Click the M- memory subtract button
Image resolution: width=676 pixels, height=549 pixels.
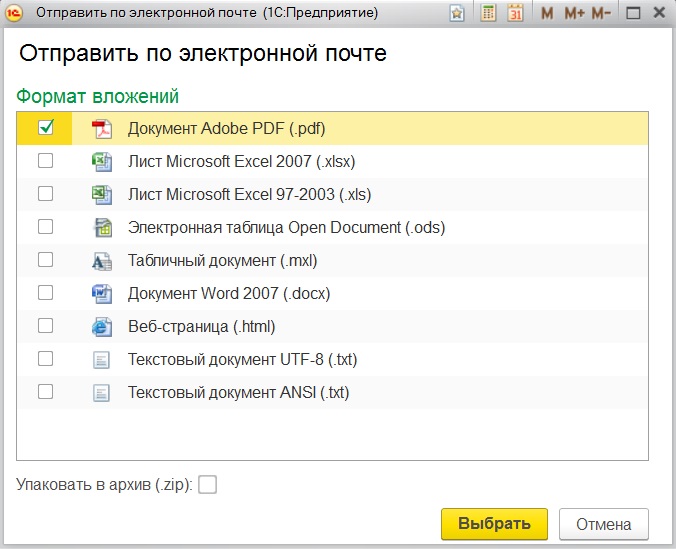pyautogui.click(x=600, y=14)
